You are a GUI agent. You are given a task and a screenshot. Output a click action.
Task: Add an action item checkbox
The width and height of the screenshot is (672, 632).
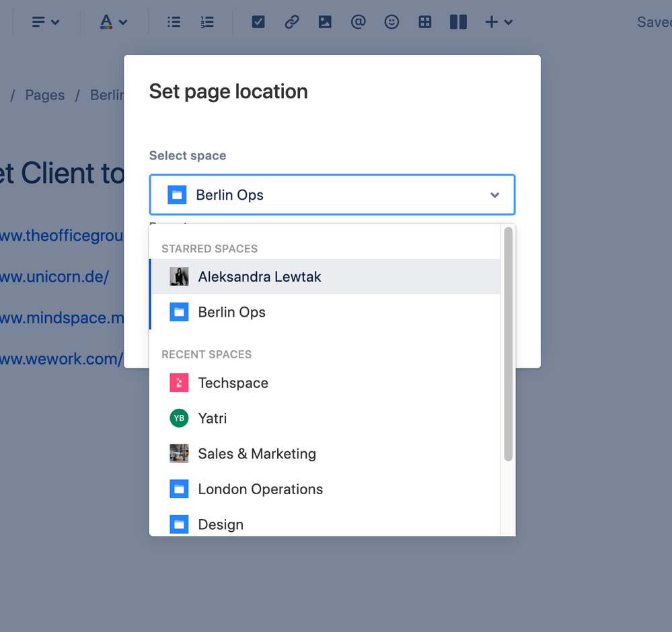258,22
